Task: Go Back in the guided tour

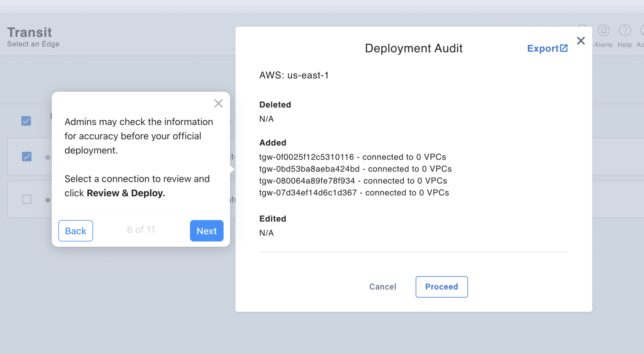Action: point(75,231)
